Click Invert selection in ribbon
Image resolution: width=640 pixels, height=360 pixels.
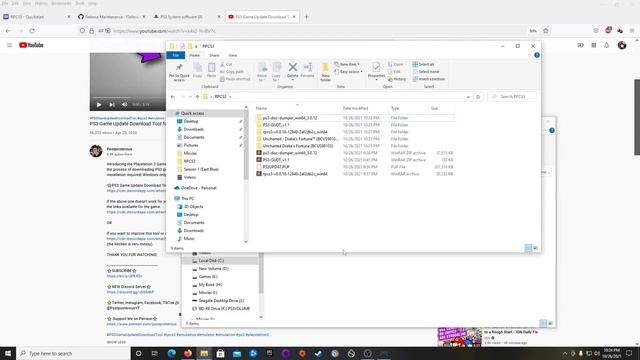click(x=429, y=79)
